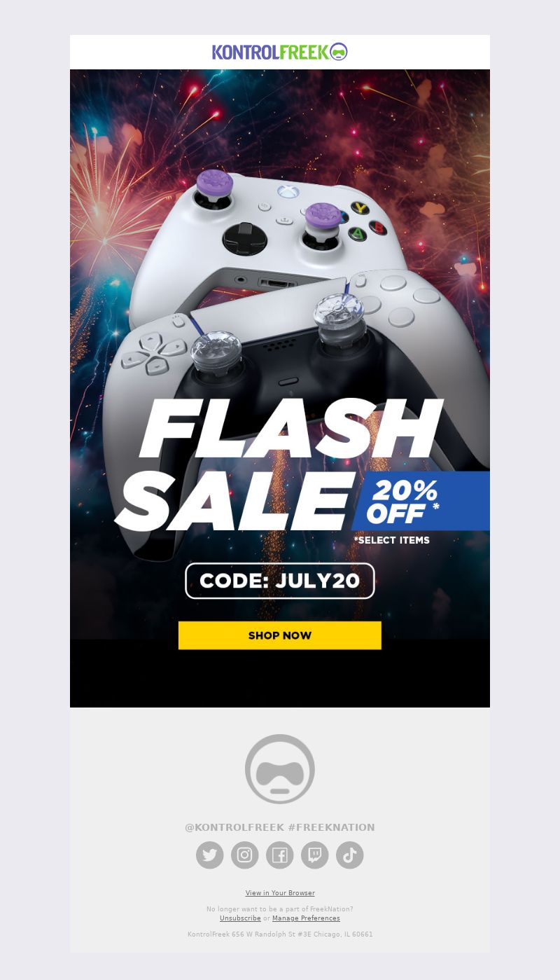Open the Manage Preferences link
Image resolution: width=560 pixels, height=980 pixels.
306,918
